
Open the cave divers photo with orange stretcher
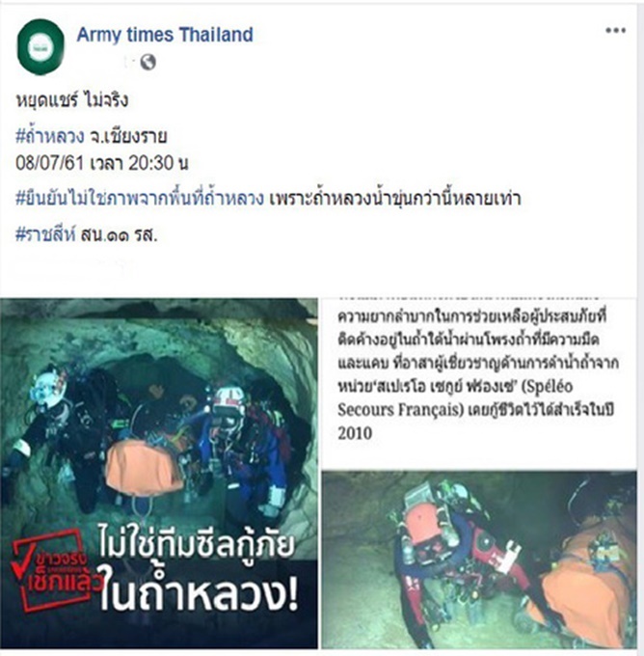[x=159, y=473]
